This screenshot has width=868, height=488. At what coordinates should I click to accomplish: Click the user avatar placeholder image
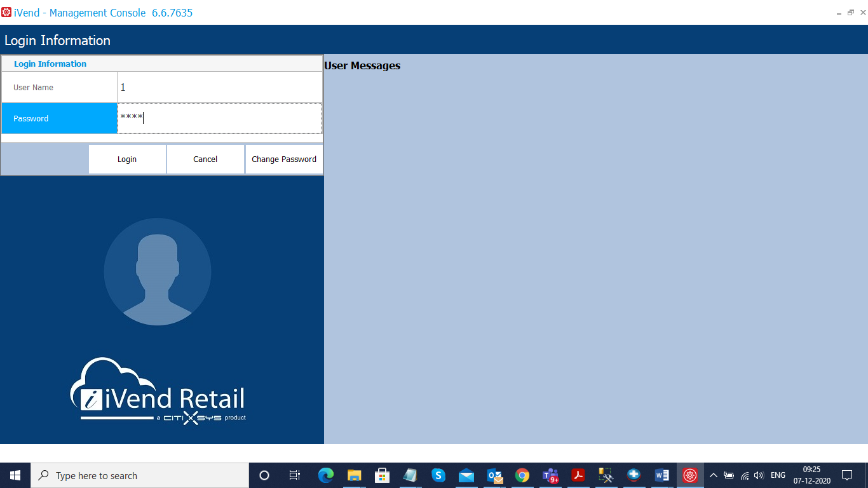pyautogui.click(x=158, y=272)
